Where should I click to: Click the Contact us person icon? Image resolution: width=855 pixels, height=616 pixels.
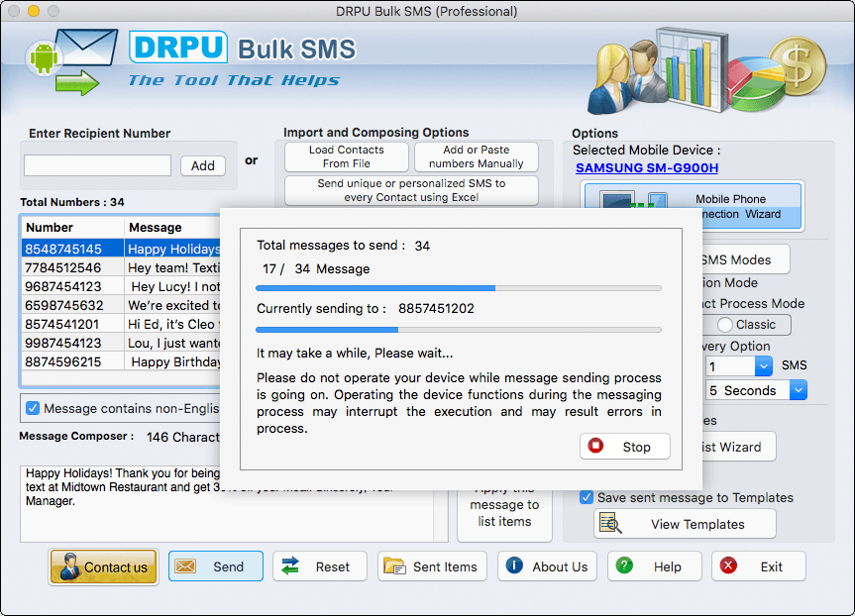click(69, 566)
